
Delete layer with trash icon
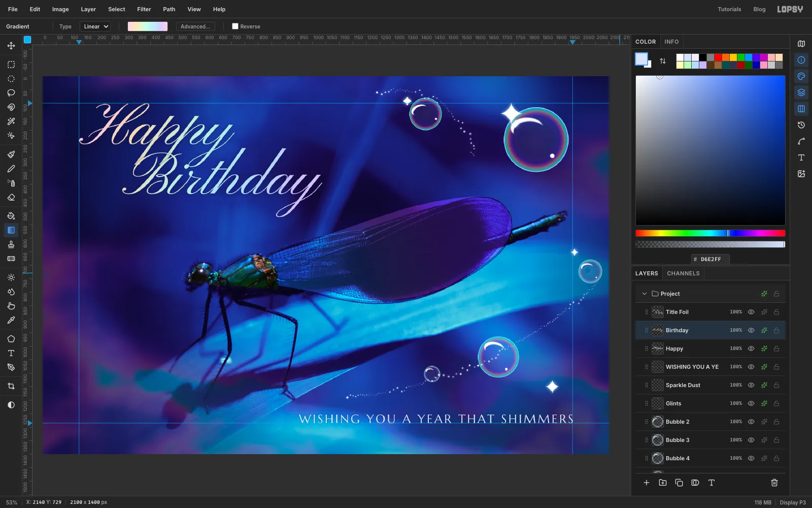click(774, 483)
